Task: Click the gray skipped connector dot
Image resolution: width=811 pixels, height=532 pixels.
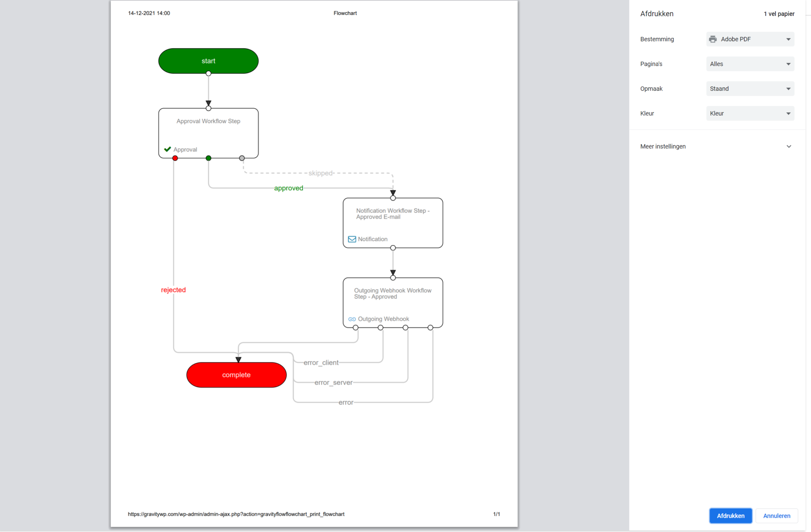Action: [242, 158]
